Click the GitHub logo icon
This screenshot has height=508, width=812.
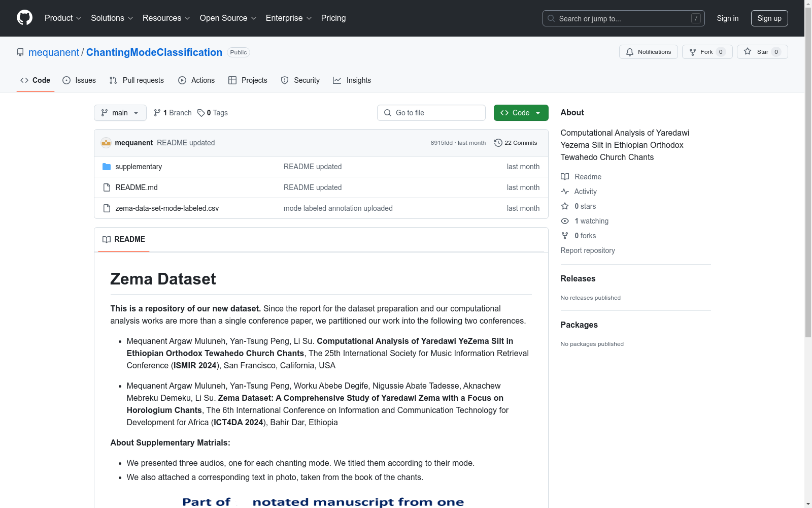click(24, 18)
